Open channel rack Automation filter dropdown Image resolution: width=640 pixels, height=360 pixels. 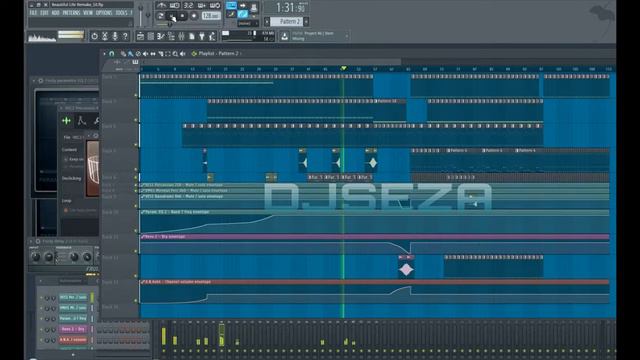(71, 281)
